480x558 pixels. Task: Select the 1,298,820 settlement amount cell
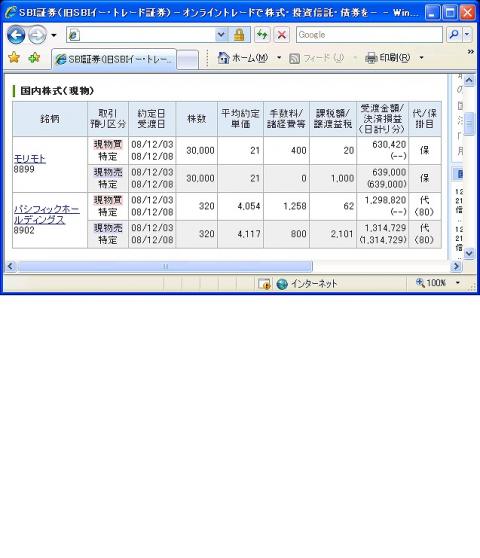383,206
